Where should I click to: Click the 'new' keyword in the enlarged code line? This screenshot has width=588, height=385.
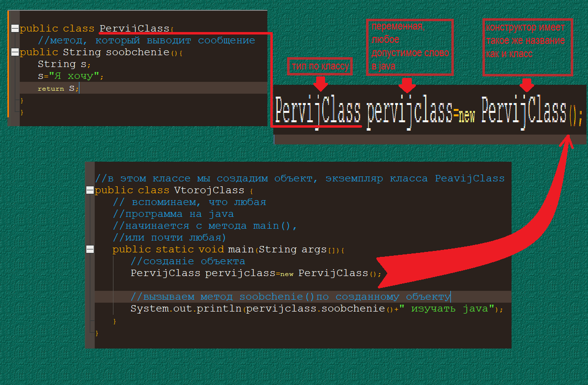(467, 115)
